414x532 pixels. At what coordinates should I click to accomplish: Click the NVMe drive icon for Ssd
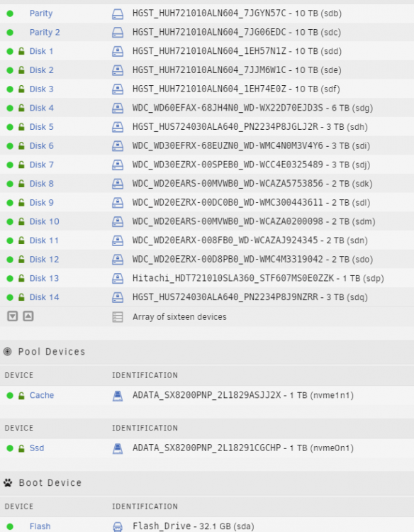point(118,448)
